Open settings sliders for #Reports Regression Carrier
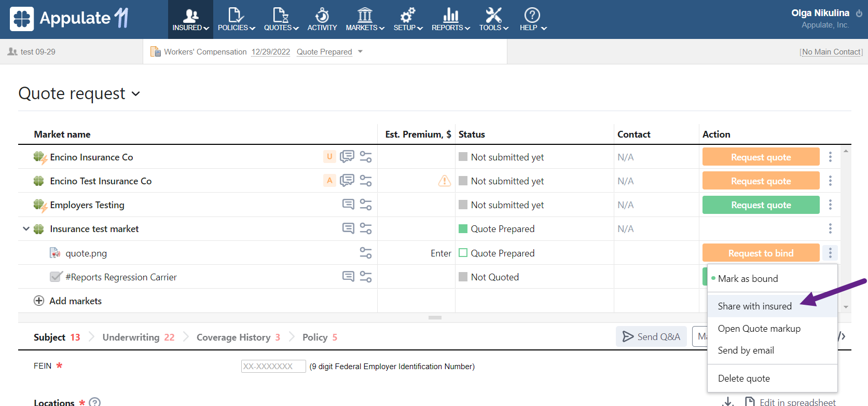The height and width of the screenshot is (406, 868). (x=366, y=277)
